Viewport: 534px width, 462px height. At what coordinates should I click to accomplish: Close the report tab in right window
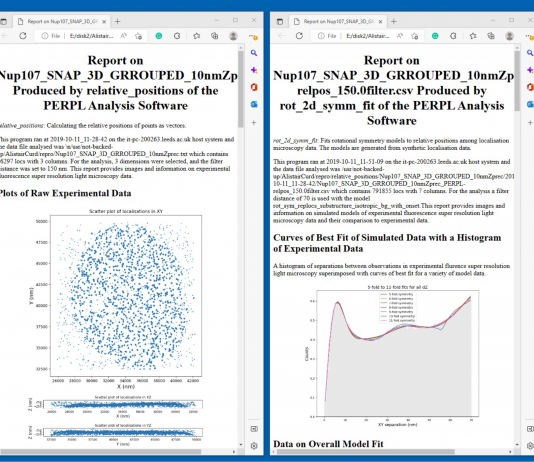click(380, 21)
